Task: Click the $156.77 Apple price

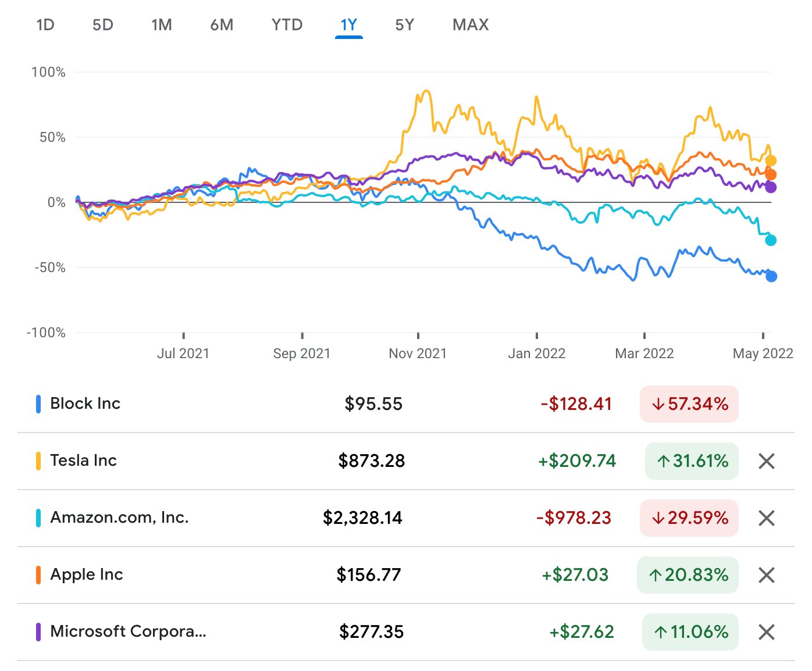Action: pos(369,575)
